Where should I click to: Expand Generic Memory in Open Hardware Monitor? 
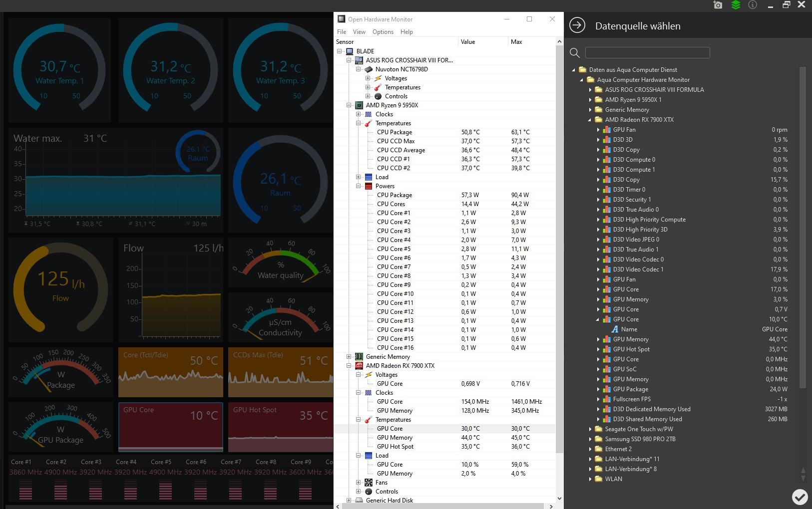coord(349,357)
